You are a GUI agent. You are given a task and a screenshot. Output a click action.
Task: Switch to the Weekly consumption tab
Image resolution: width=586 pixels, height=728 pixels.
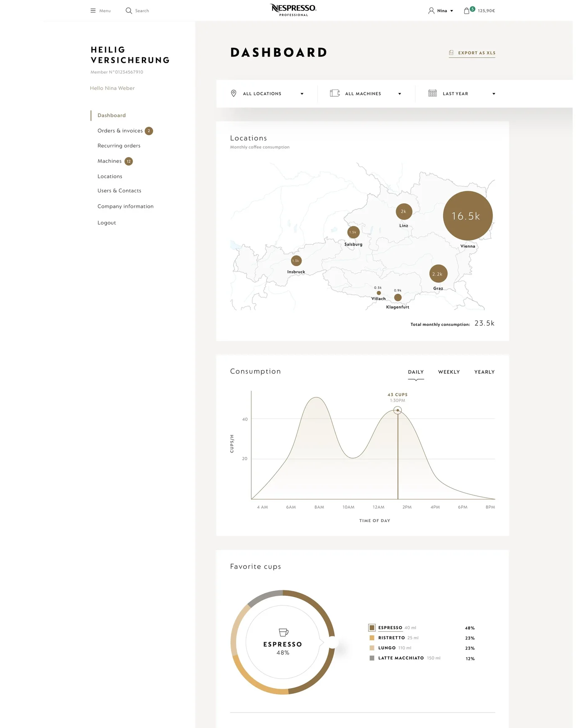coord(449,372)
